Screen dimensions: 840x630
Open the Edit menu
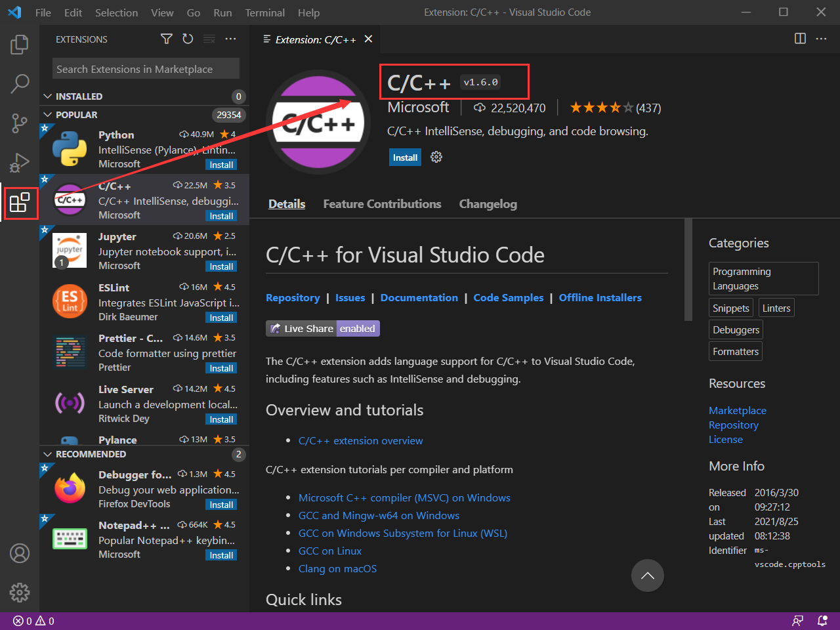tap(73, 12)
